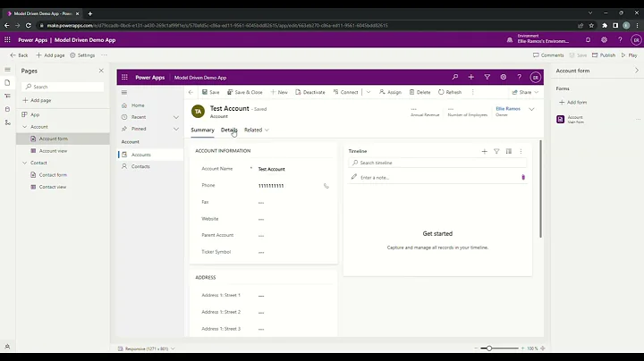
Task: Collapse the Account group in Pages tree
Action: [25, 127]
